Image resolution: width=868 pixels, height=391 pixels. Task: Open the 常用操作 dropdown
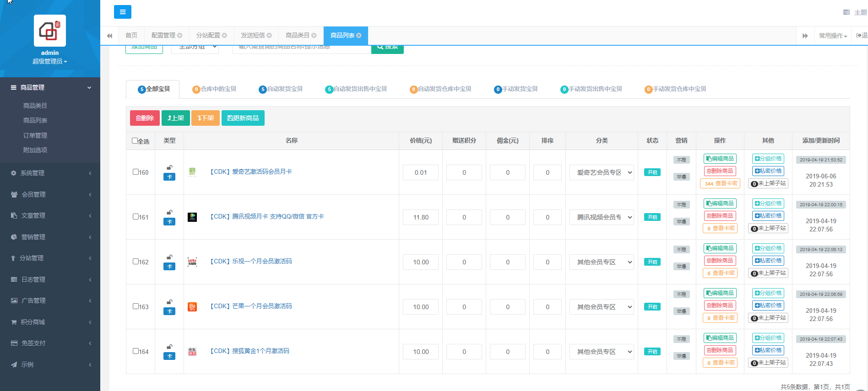(x=833, y=36)
